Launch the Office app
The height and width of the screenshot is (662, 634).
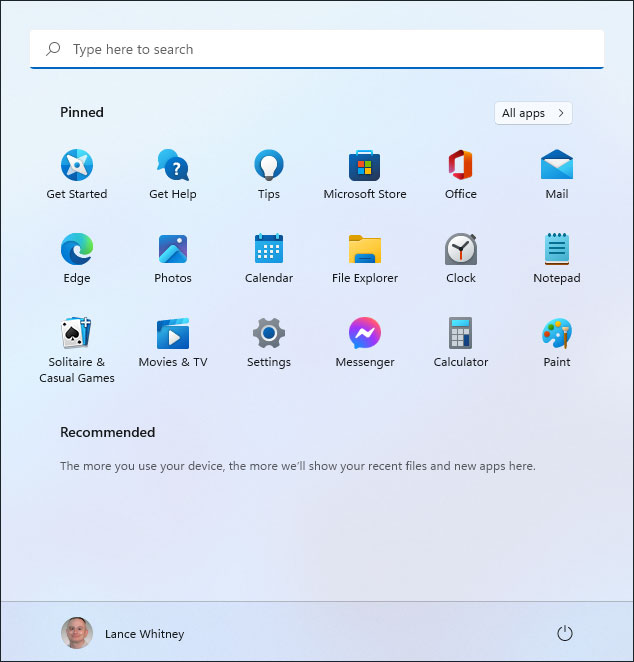[x=461, y=166]
